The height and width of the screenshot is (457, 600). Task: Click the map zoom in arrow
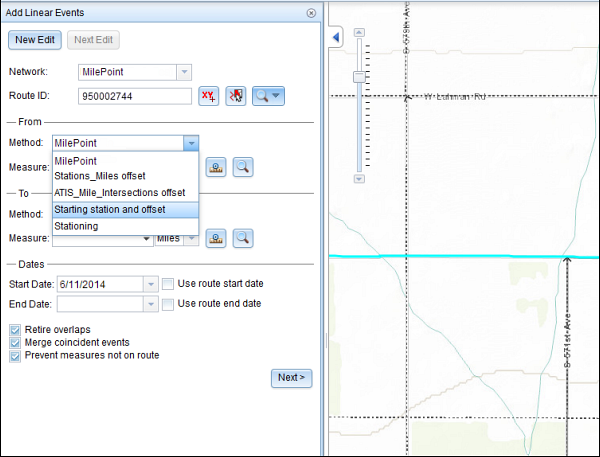pos(358,32)
